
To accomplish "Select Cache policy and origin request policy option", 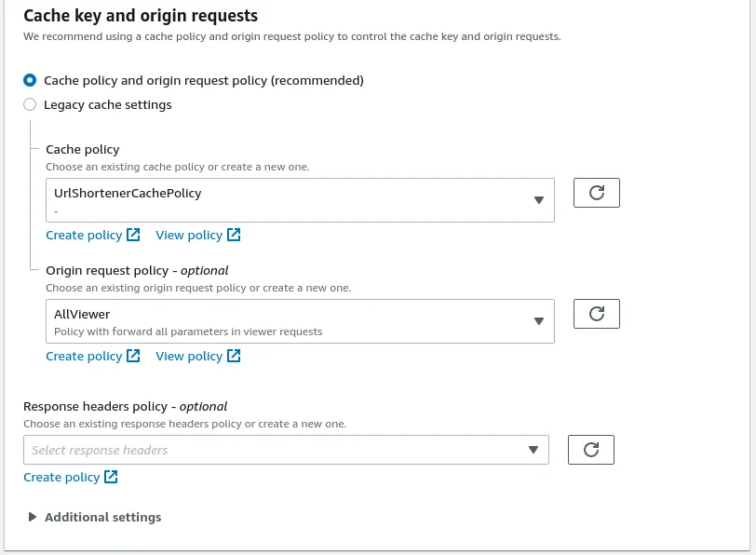I will click(30, 80).
